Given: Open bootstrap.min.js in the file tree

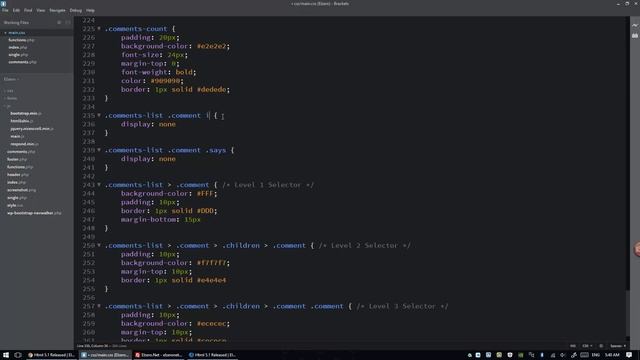Looking at the screenshot, I should click(x=26, y=113).
